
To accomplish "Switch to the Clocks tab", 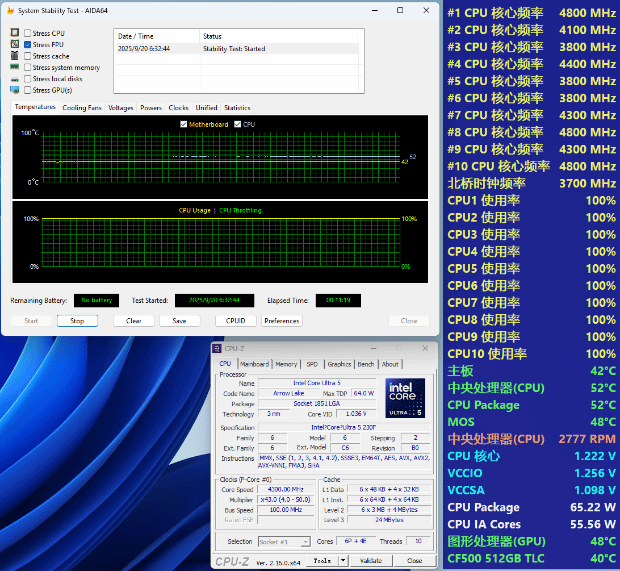I will (178, 108).
